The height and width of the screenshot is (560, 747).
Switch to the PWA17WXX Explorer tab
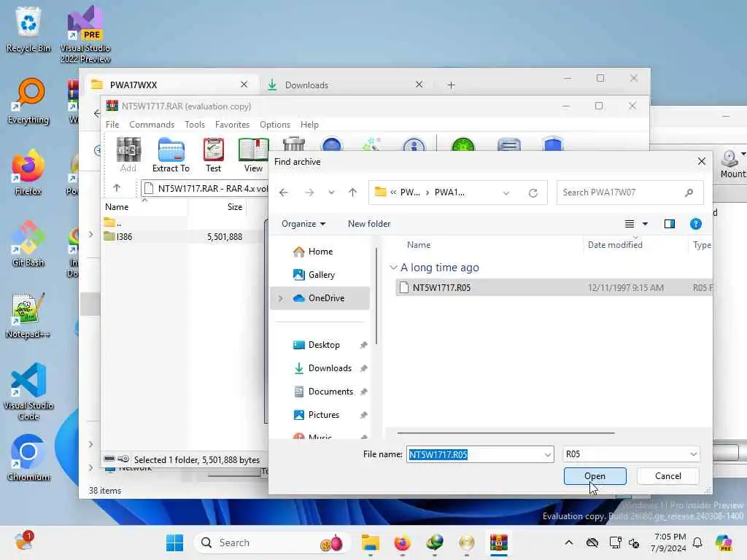[169, 85]
